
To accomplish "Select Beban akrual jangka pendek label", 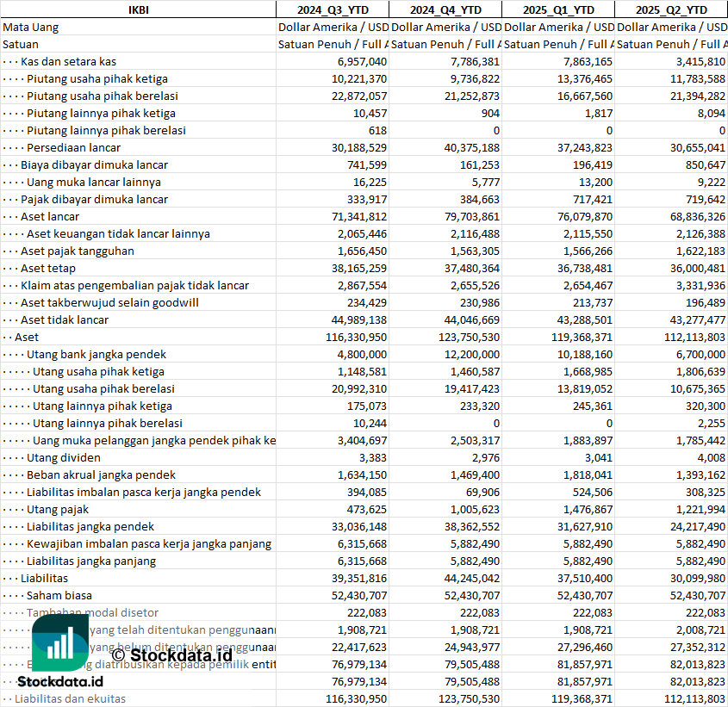I will click(101, 474).
